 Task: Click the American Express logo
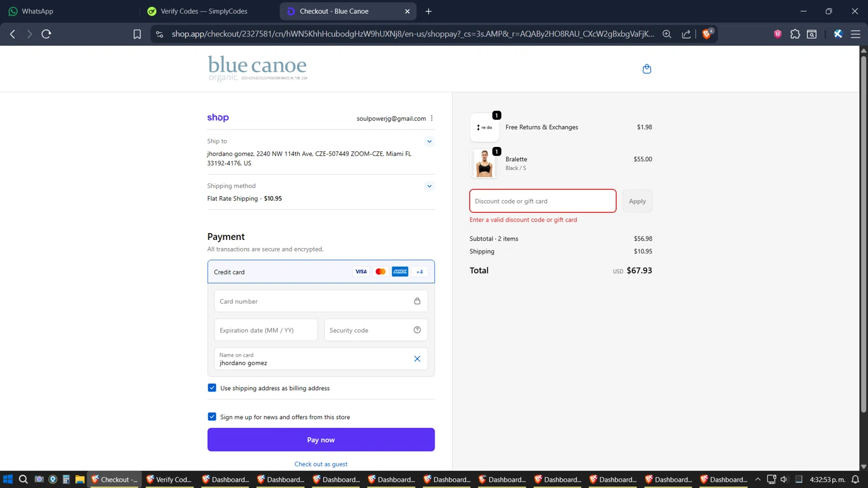(400, 272)
